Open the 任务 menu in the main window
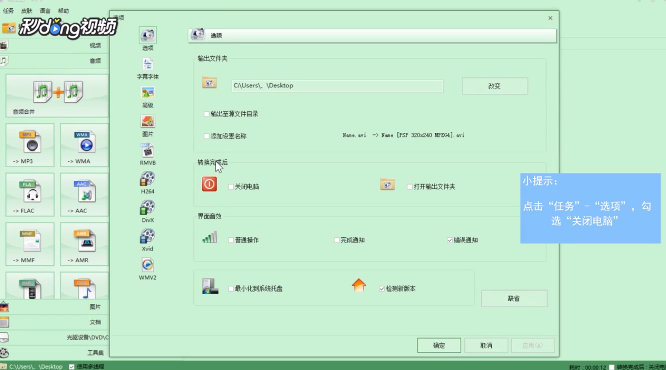Viewport: 666px width, 370px height. click(x=8, y=11)
